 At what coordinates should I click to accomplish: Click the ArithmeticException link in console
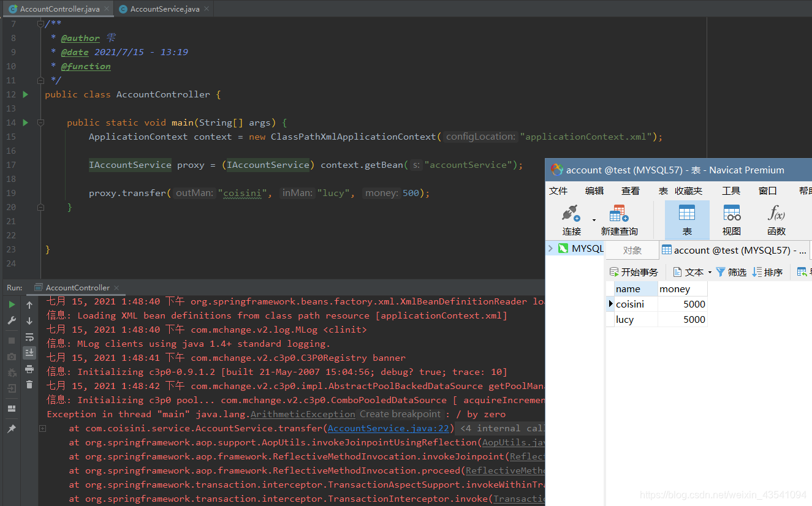click(x=303, y=414)
